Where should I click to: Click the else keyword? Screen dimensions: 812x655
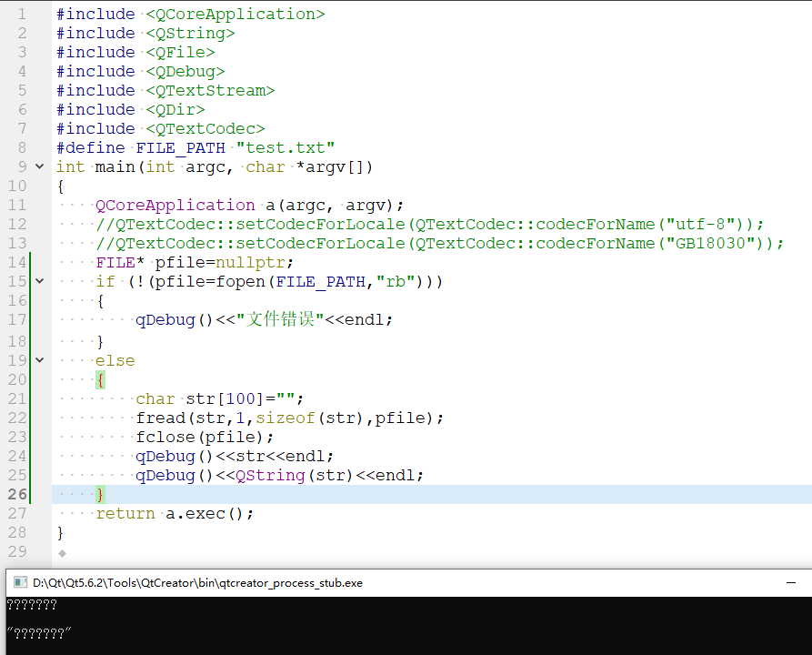(x=115, y=360)
